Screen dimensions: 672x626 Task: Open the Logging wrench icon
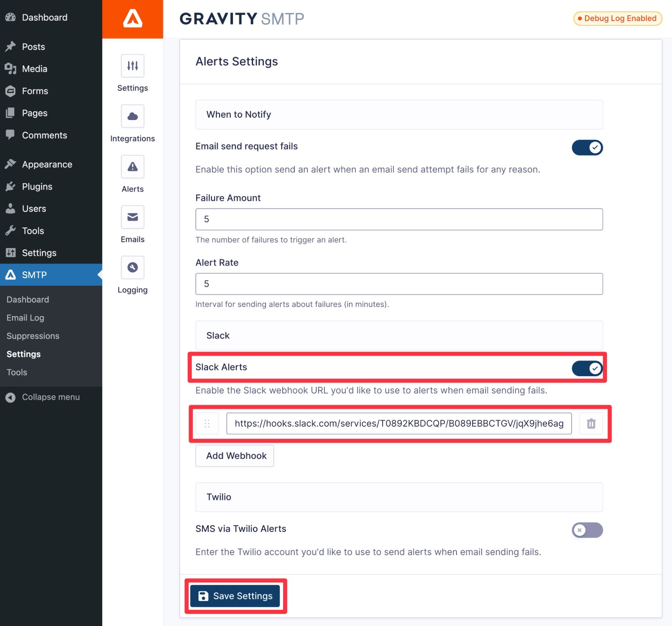(x=133, y=267)
